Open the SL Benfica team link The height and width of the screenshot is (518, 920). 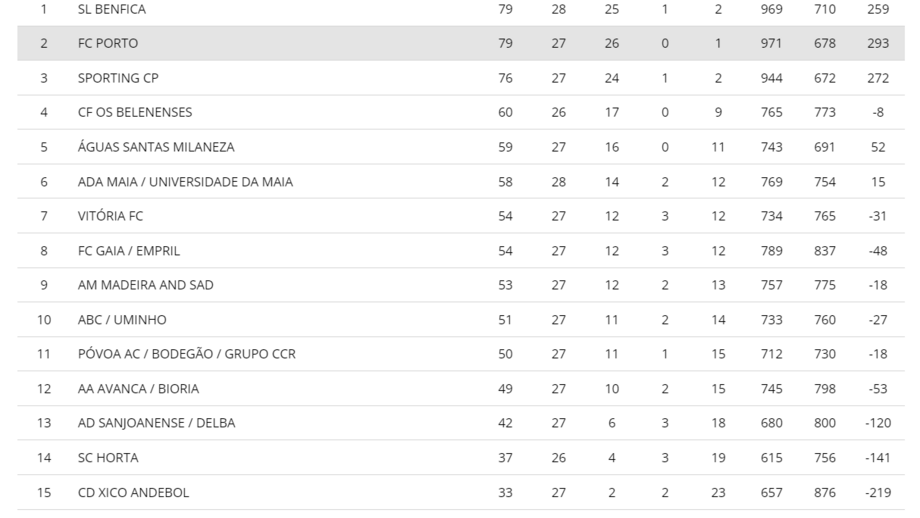pyautogui.click(x=111, y=9)
